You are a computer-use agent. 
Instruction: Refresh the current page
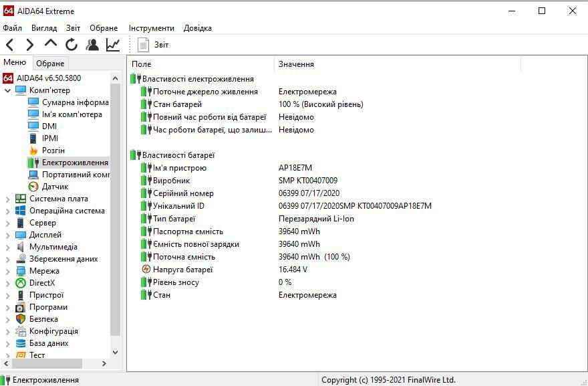click(71, 45)
